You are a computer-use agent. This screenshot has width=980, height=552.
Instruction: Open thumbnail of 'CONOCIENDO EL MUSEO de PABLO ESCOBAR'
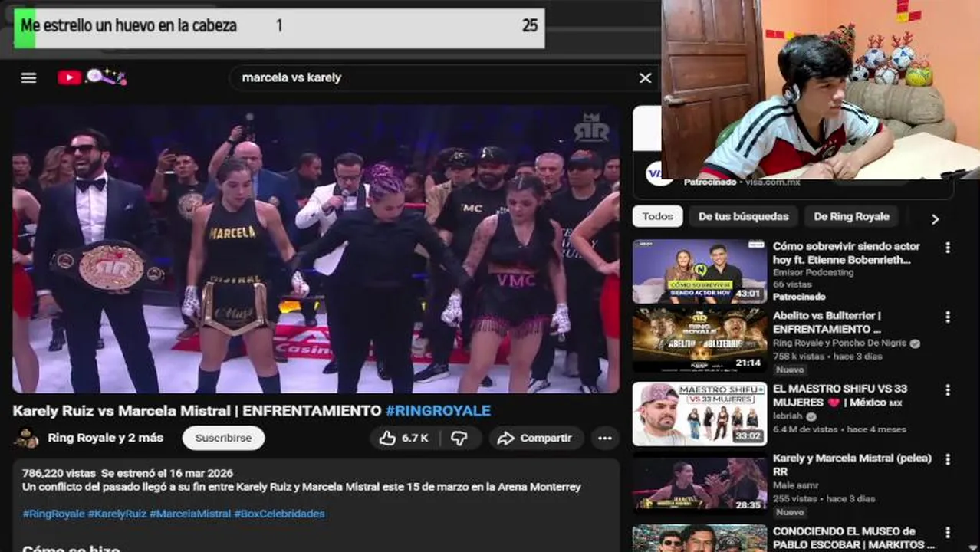699,538
